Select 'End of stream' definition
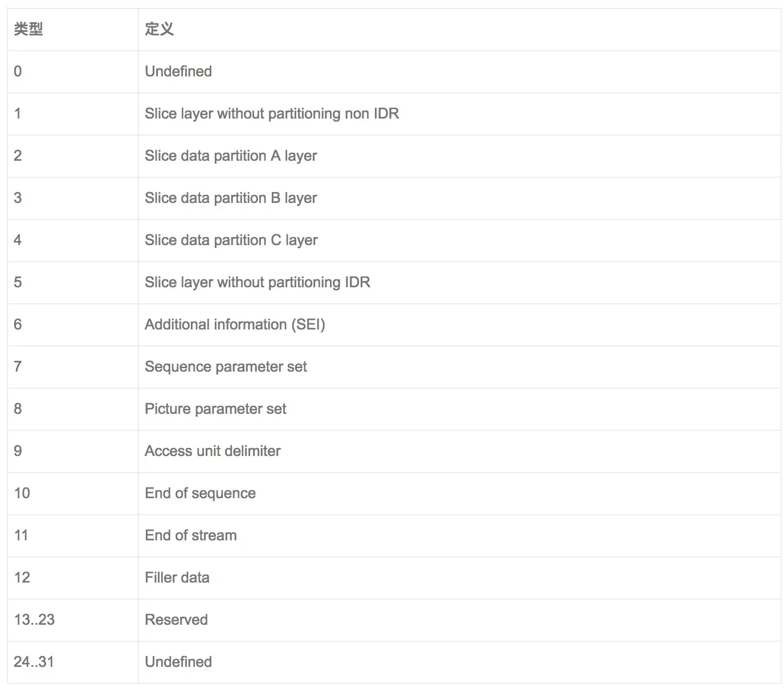 459,536
